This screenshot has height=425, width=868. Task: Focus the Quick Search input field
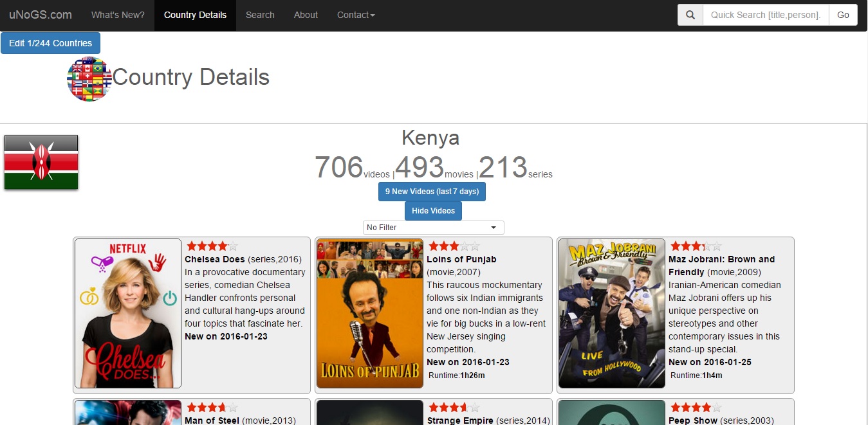pos(766,15)
